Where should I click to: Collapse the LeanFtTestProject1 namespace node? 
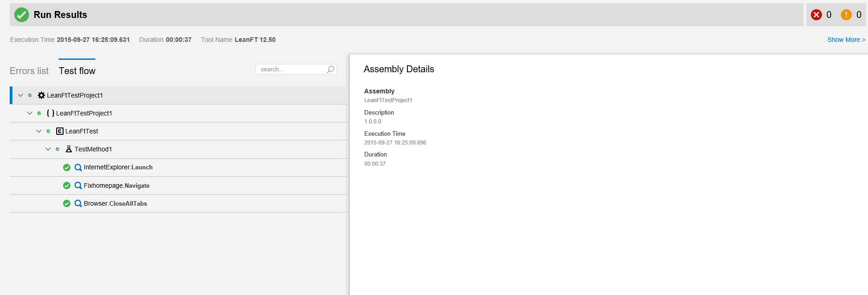[29, 113]
